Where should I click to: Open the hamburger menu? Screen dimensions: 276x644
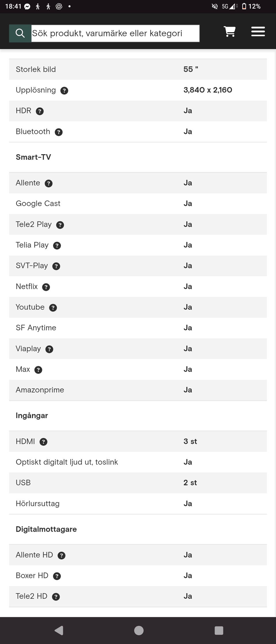click(x=258, y=32)
